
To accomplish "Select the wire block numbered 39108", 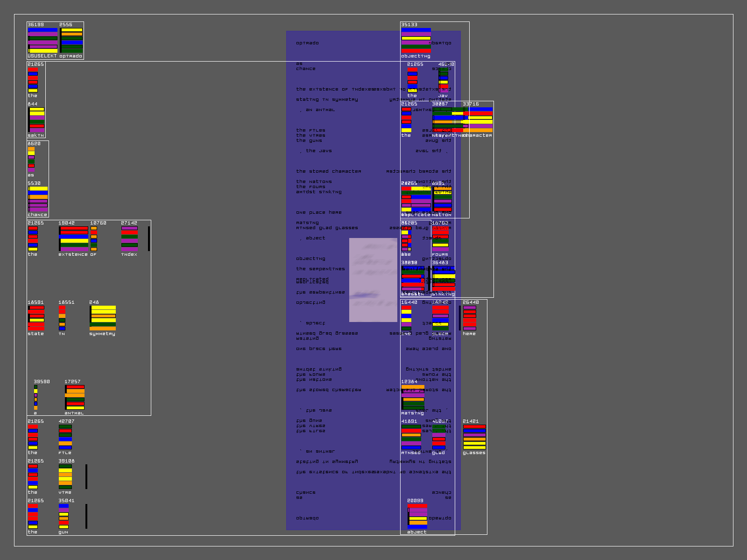I will pyautogui.click(x=65, y=477).
